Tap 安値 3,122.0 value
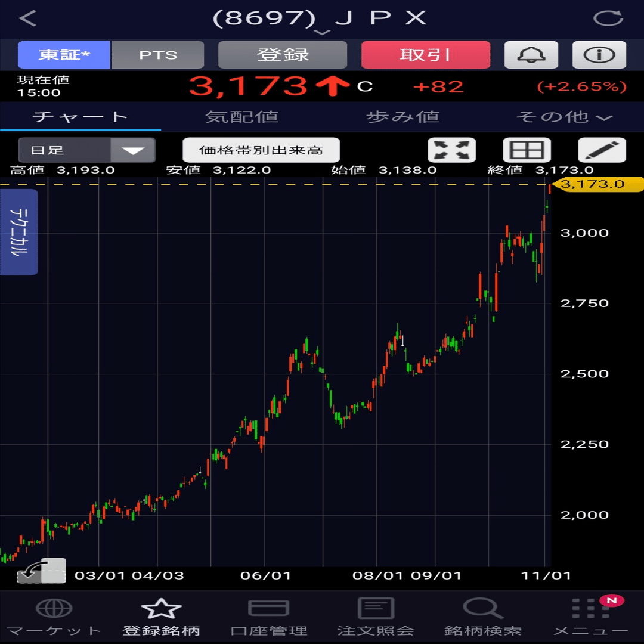Image resolution: width=644 pixels, height=644 pixels. [241, 170]
